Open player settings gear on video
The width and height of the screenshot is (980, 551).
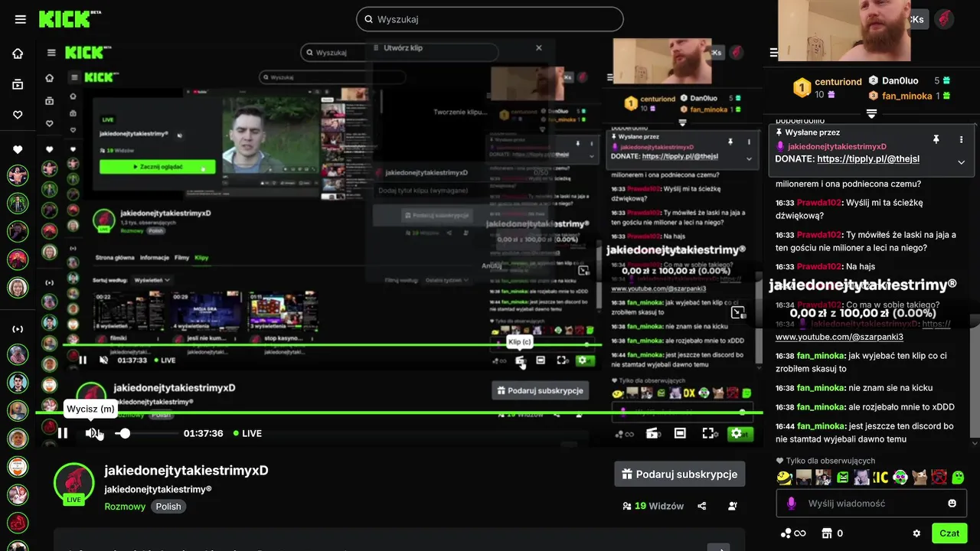(x=737, y=433)
